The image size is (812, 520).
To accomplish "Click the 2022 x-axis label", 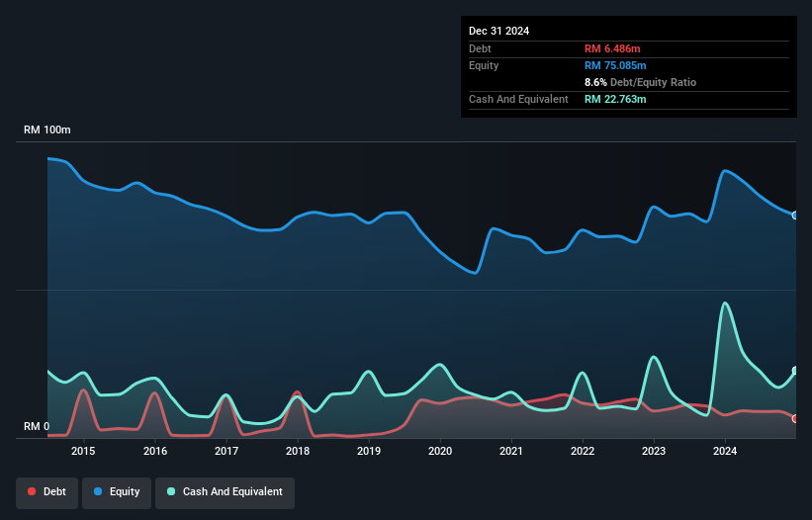I will click(583, 451).
